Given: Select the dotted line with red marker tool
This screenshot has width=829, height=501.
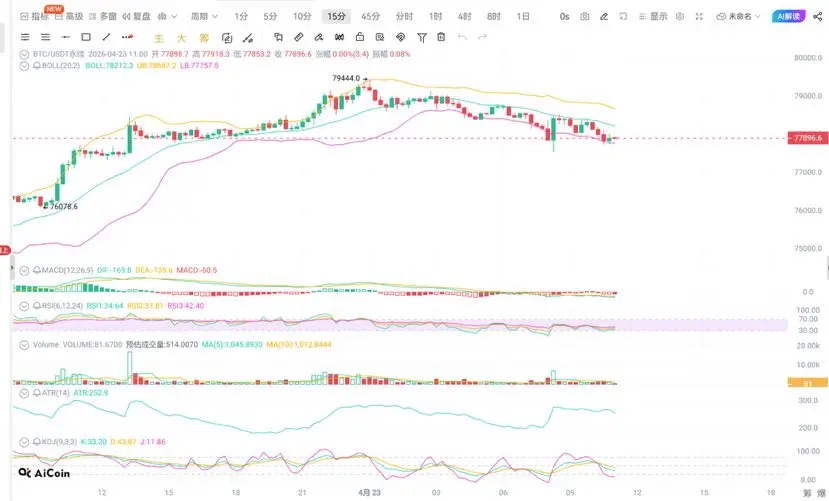Looking at the screenshot, I should (x=127, y=37).
